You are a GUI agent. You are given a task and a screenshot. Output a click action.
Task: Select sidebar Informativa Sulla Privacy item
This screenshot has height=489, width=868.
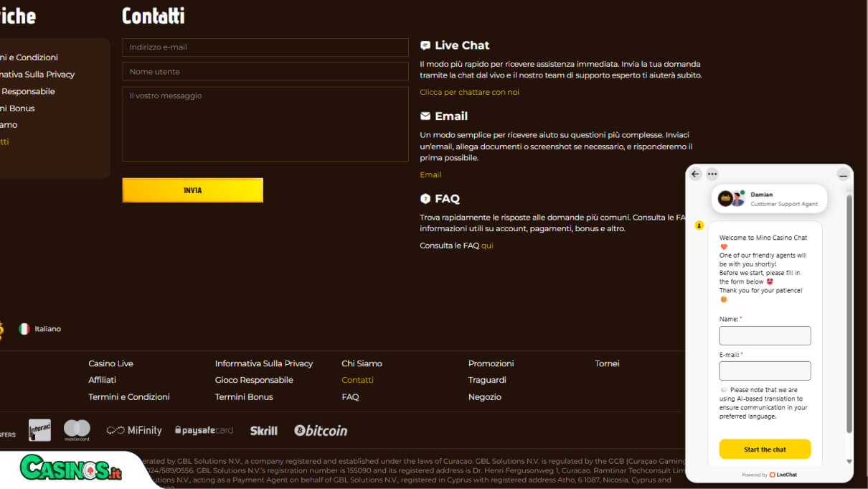(37, 74)
